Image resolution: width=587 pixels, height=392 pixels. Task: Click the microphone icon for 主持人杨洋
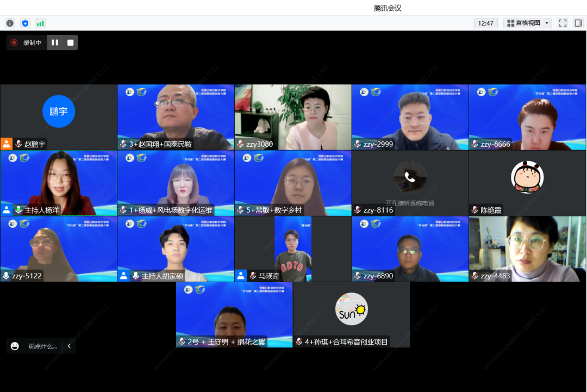18,210
